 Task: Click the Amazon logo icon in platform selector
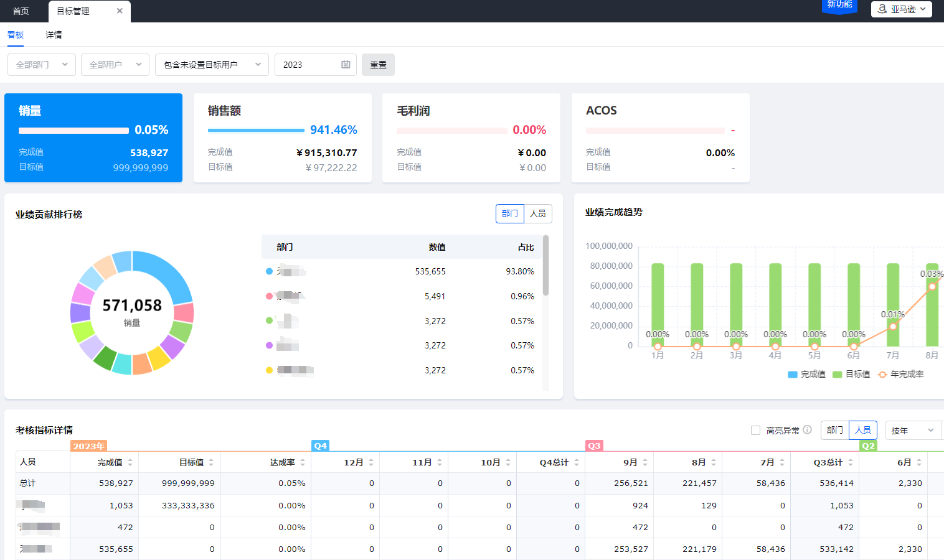(x=882, y=9)
